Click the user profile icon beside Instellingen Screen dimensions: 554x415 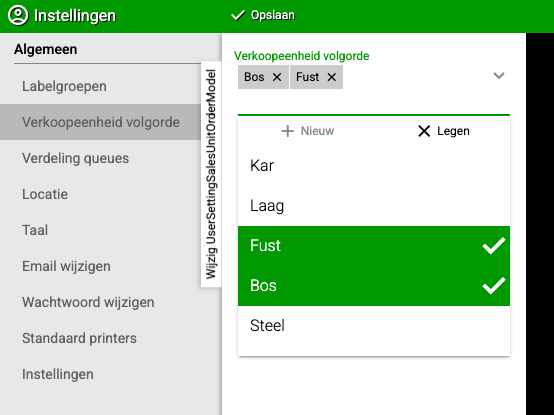coord(18,16)
